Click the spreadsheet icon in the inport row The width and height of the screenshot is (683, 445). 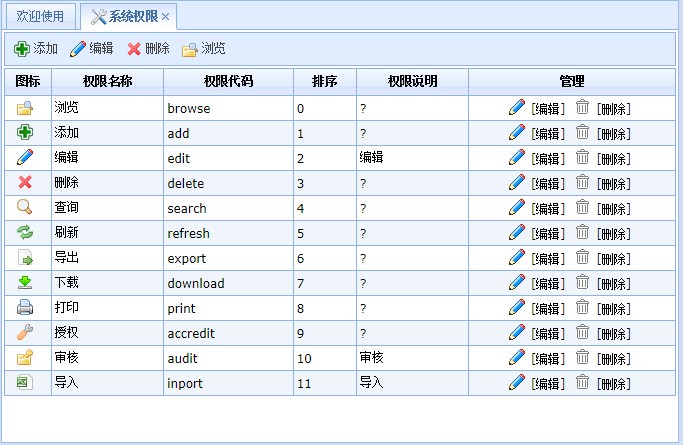(x=25, y=382)
